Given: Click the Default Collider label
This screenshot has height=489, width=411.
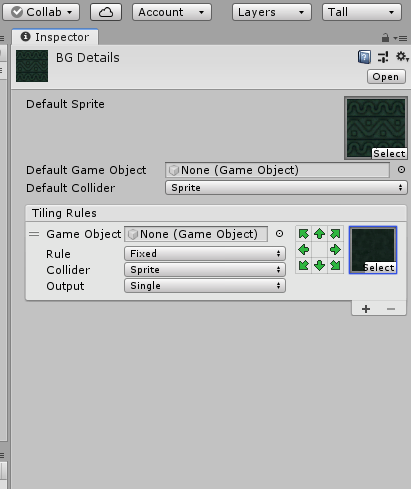Looking at the screenshot, I should point(71,188).
